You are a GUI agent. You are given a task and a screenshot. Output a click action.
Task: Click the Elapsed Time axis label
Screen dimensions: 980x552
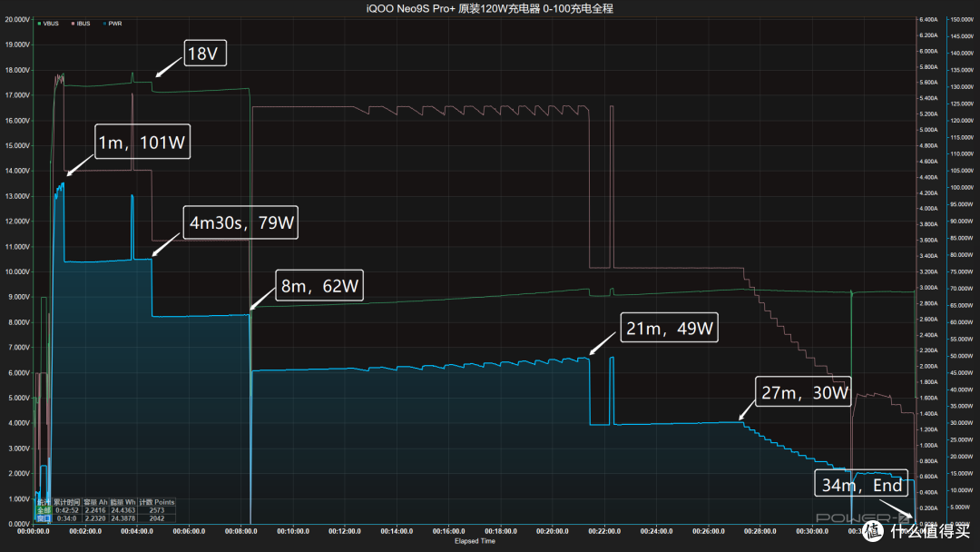(475, 541)
